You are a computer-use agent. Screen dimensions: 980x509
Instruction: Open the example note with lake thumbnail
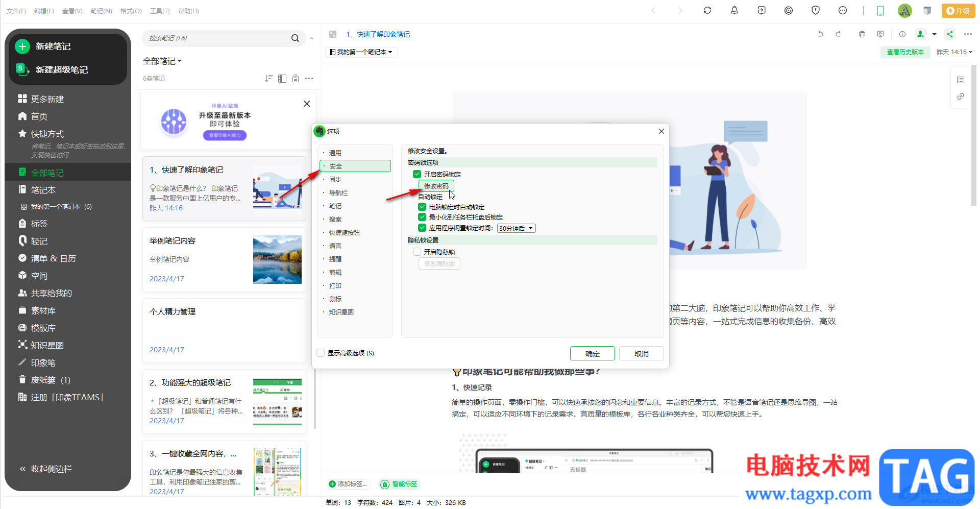[224, 259]
